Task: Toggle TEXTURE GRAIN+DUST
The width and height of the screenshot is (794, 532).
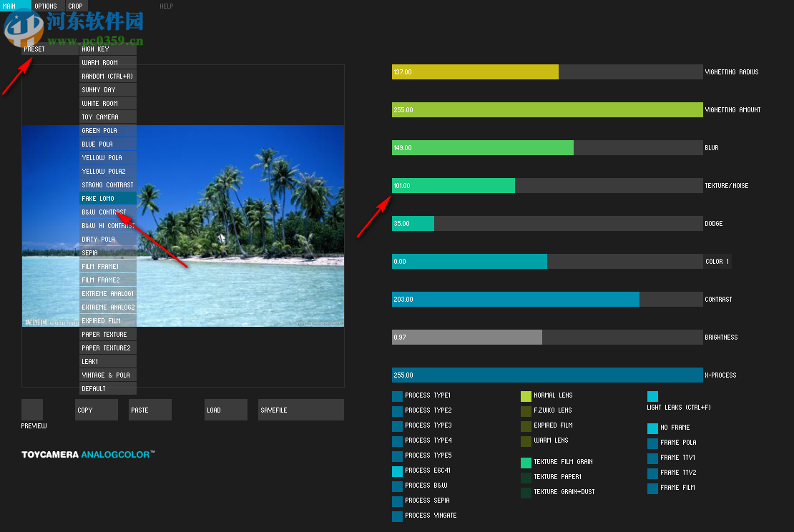Action: 526,493
